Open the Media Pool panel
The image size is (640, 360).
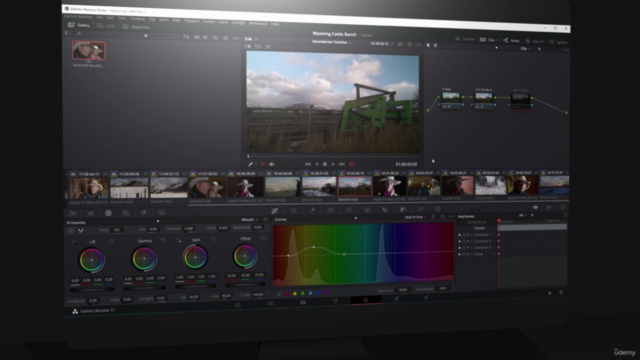[136, 27]
